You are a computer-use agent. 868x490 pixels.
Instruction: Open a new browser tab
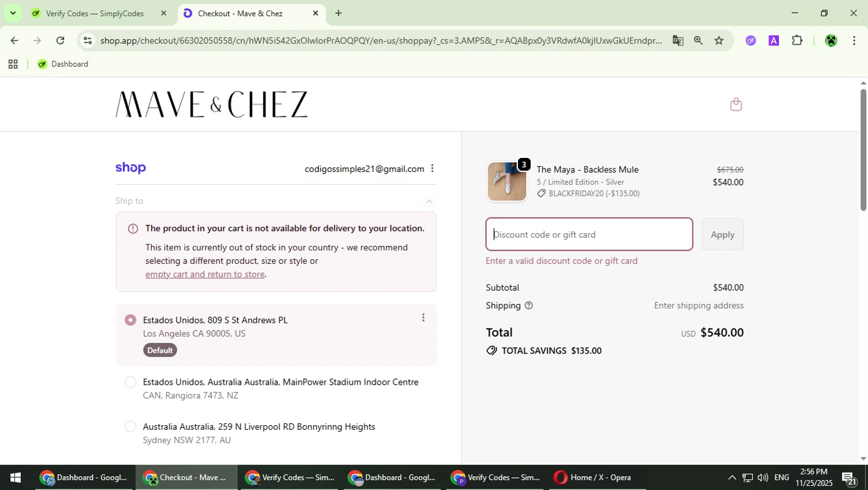tap(339, 13)
